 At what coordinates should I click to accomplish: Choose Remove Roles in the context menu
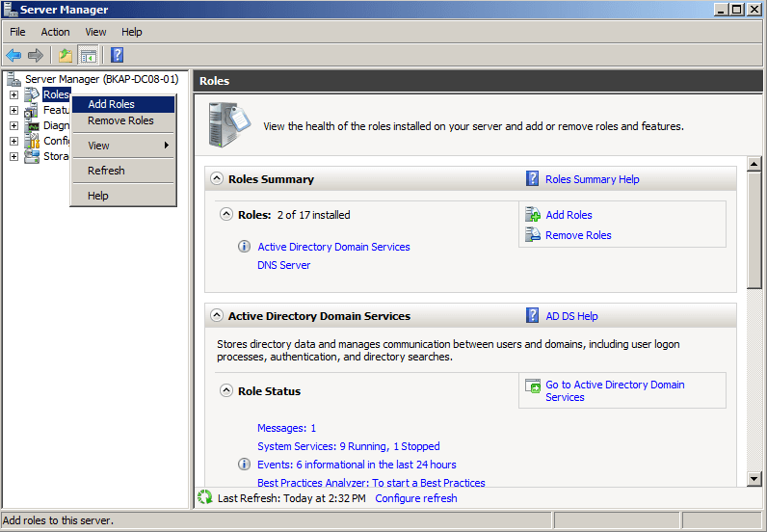pyautogui.click(x=123, y=120)
